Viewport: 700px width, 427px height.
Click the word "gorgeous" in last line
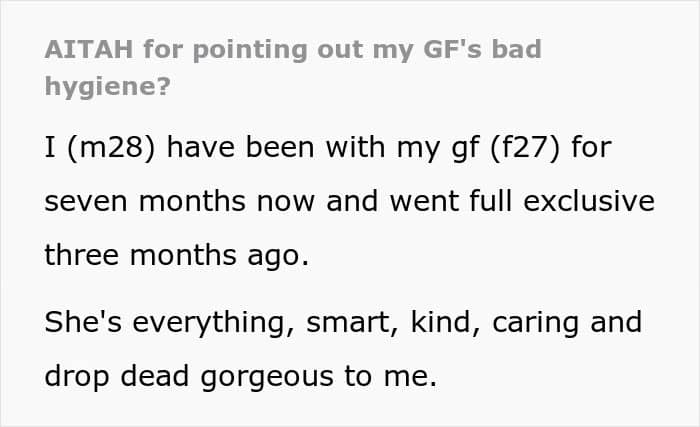(267, 377)
